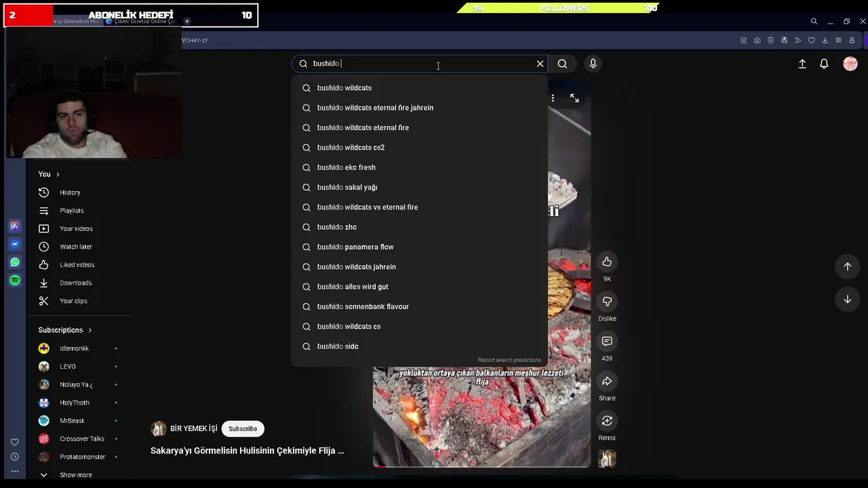The height and width of the screenshot is (488, 868).
Task: Open the Short's comments (439)
Action: [607, 342]
